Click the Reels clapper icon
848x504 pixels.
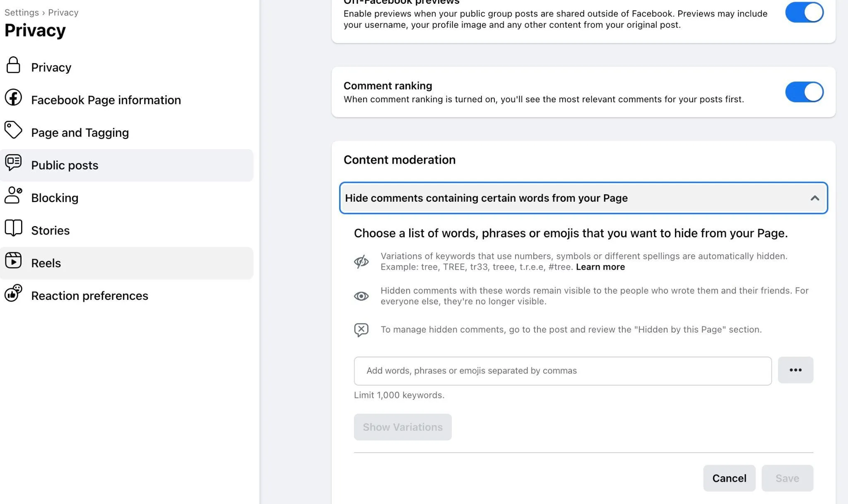(13, 260)
